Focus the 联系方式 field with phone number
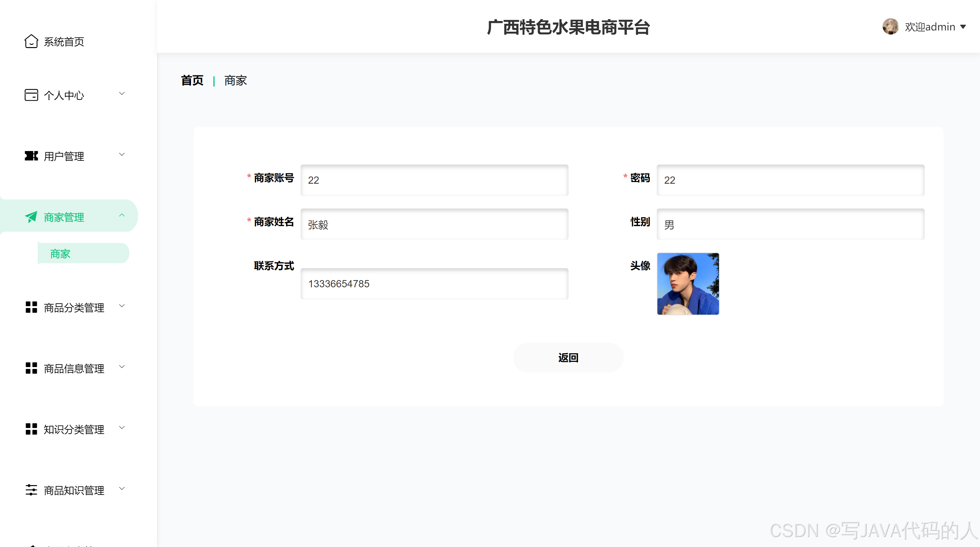 pos(434,284)
